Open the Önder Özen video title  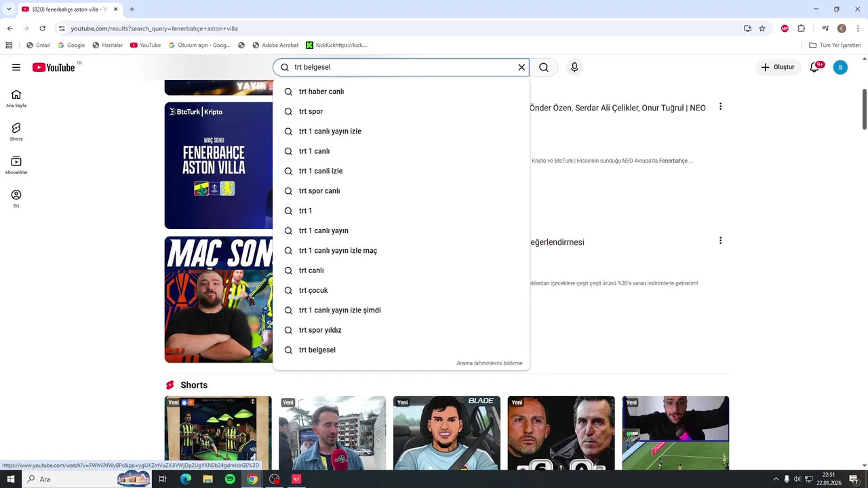(x=618, y=108)
